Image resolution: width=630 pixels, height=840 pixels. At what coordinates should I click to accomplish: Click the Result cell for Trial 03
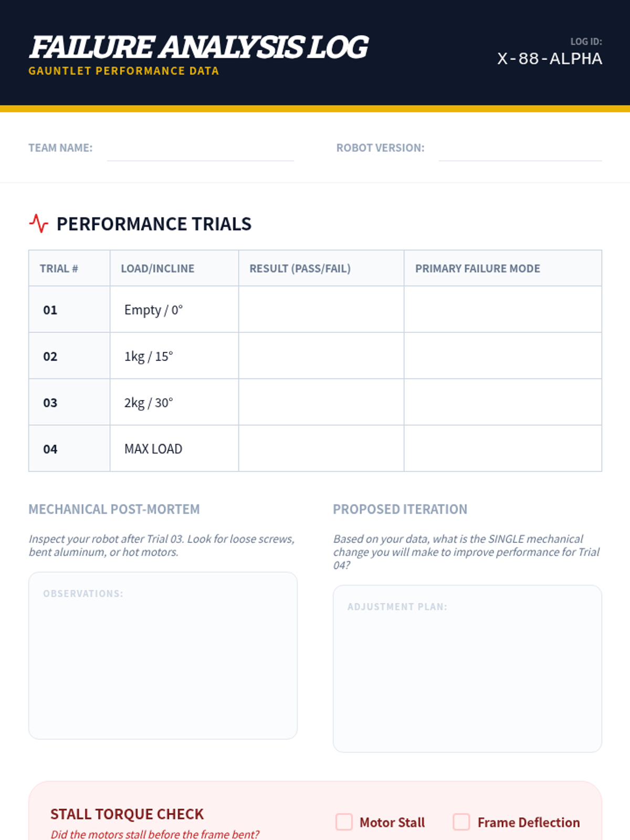[x=321, y=402]
